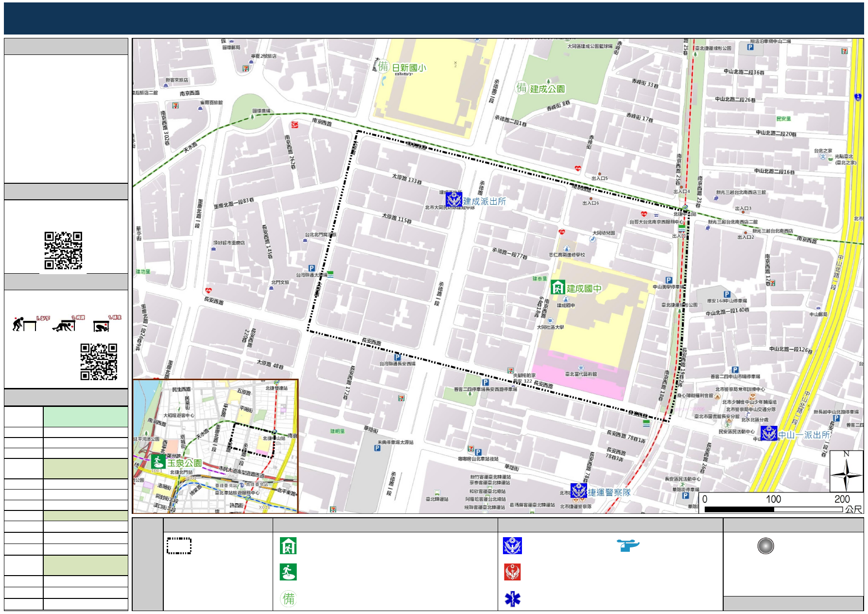Image resolution: width=868 pixels, height=614 pixels.
Task: Click the north arrow compass rose
Action: [x=846, y=472]
